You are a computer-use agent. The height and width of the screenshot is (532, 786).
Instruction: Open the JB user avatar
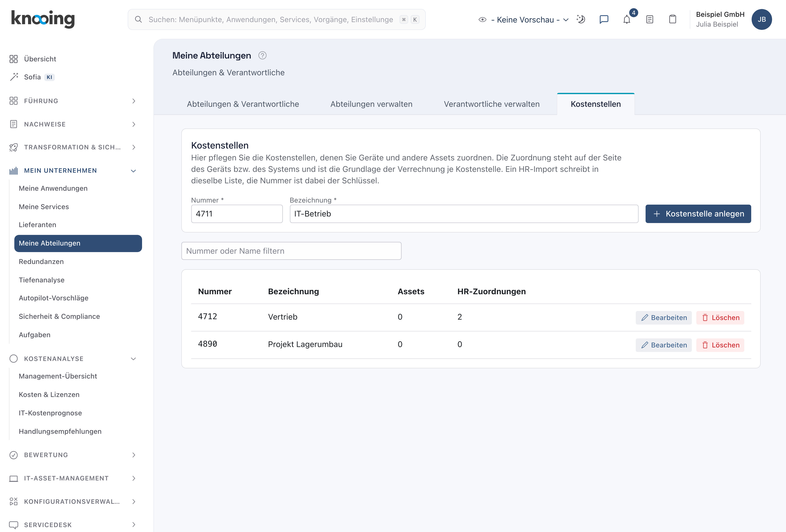pos(762,19)
